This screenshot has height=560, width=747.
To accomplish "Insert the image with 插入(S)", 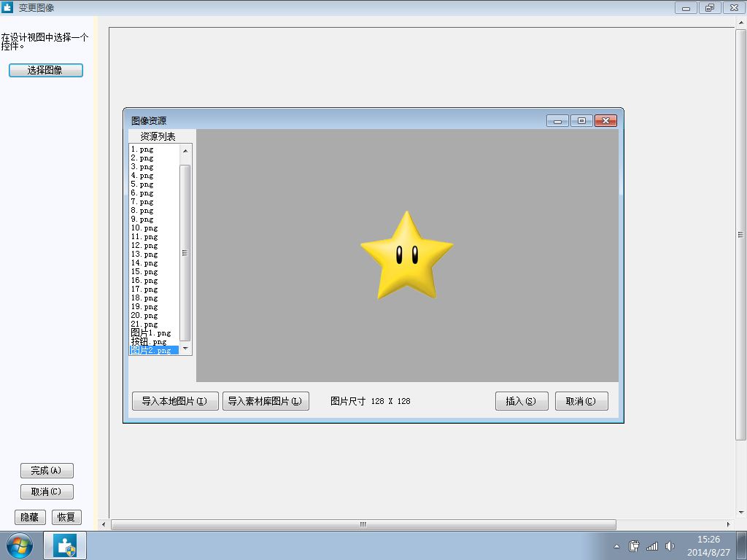I will pyautogui.click(x=521, y=401).
